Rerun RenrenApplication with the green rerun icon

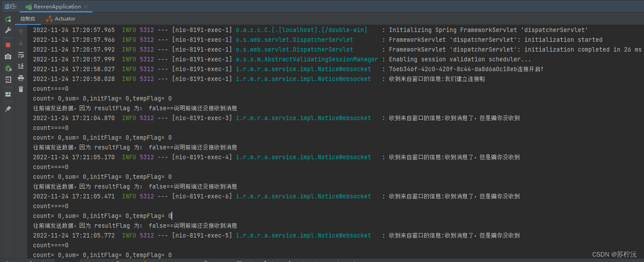pyautogui.click(x=8, y=19)
